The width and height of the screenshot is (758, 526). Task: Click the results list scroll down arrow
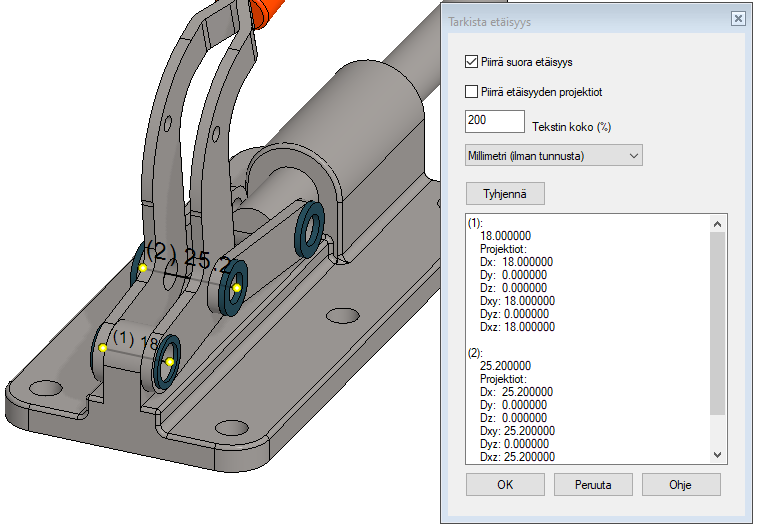(716, 455)
